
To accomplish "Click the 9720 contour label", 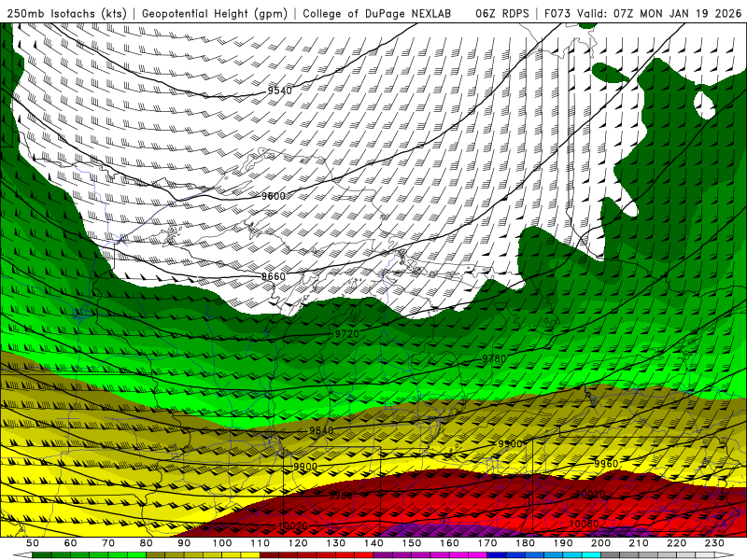I will pyautogui.click(x=346, y=334).
